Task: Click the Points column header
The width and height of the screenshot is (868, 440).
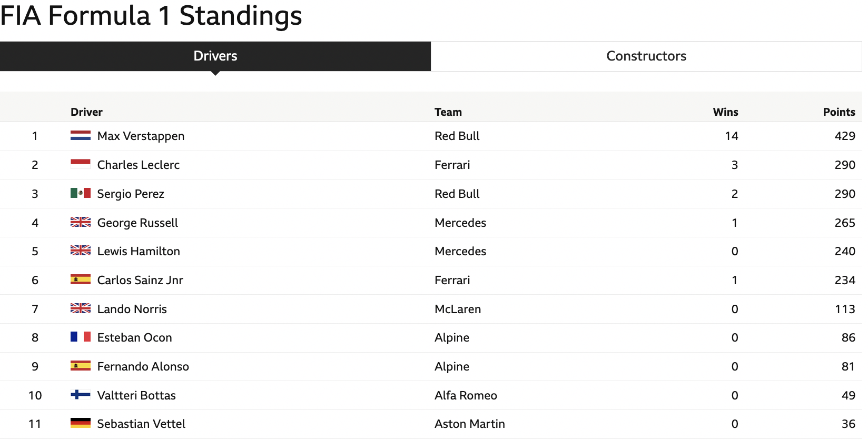Action: (839, 112)
